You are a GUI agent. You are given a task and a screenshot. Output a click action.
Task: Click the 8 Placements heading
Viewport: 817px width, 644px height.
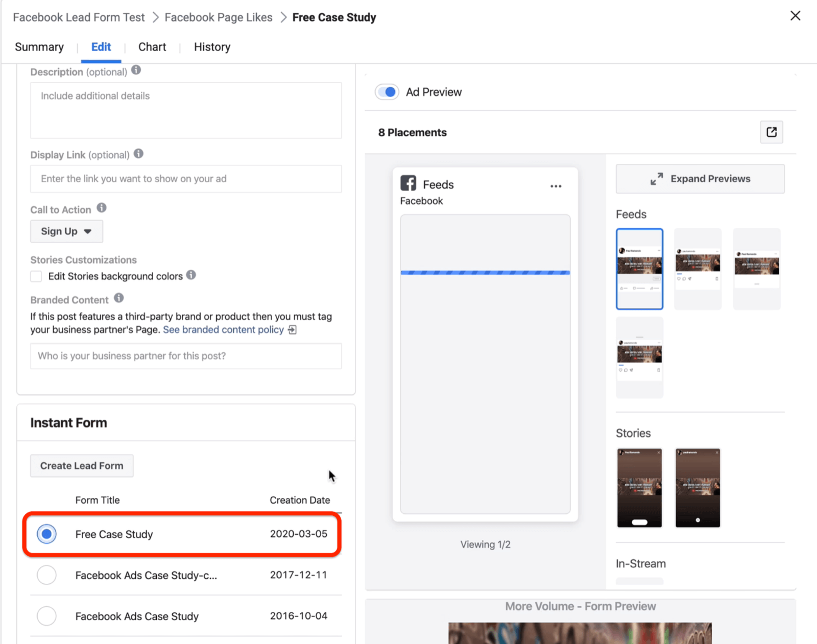tap(412, 132)
